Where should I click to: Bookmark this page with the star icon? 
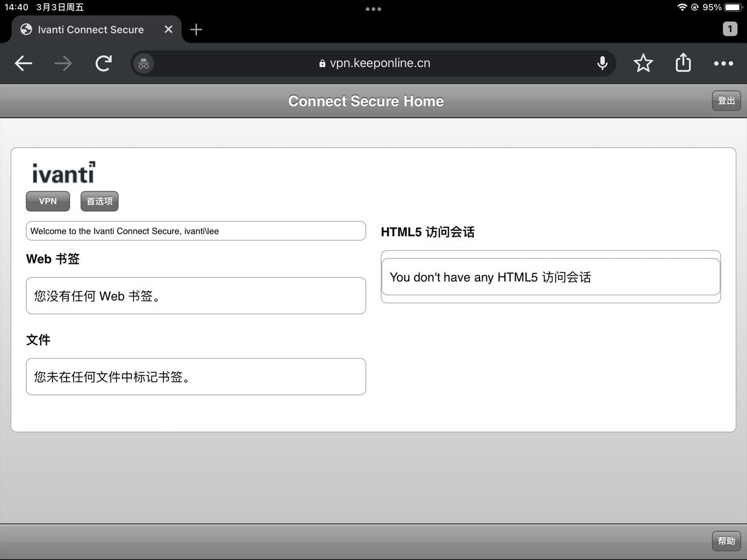643,63
